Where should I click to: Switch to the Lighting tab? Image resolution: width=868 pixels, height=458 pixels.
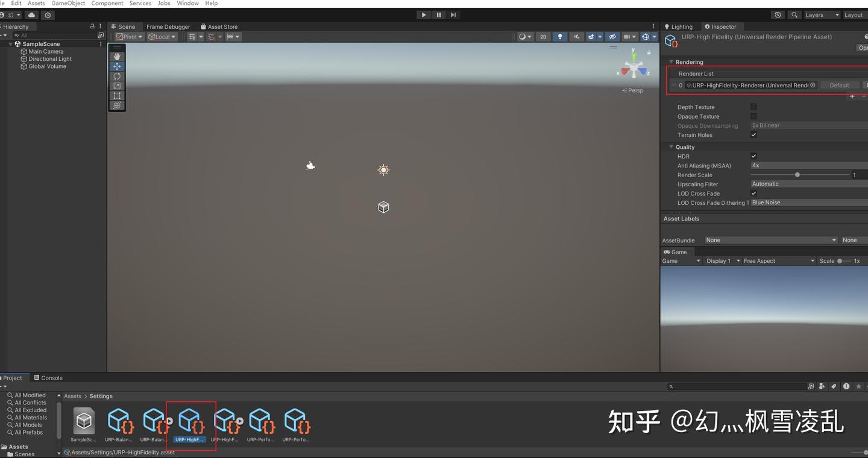(678, 27)
